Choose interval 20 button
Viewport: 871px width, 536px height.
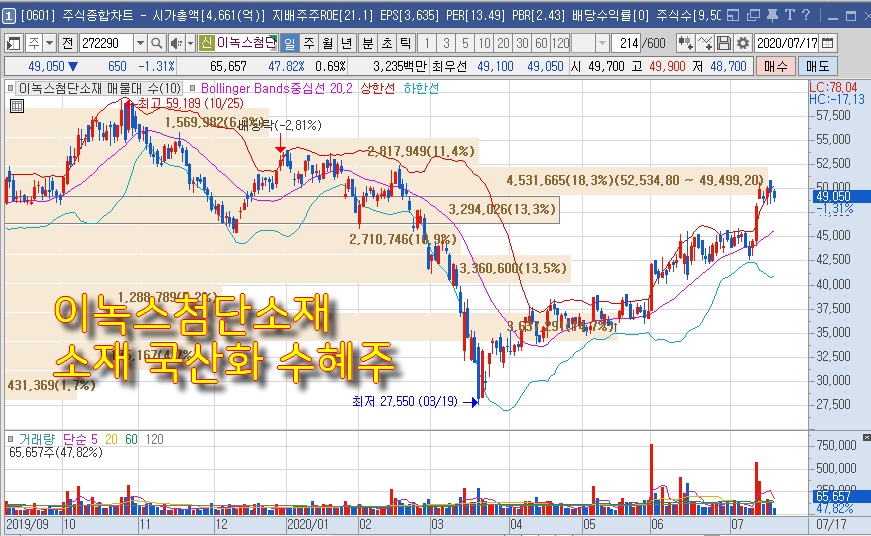pyautogui.click(x=503, y=43)
